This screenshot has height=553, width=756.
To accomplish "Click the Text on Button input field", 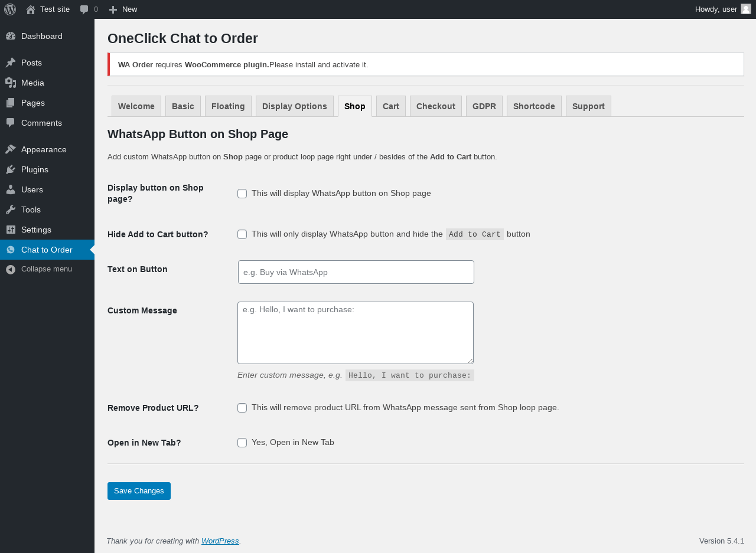I will pos(356,272).
